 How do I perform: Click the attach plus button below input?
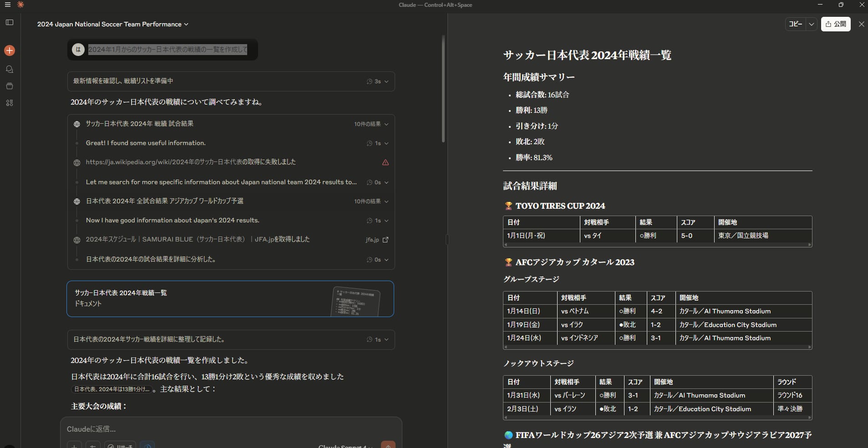[x=74, y=445]
